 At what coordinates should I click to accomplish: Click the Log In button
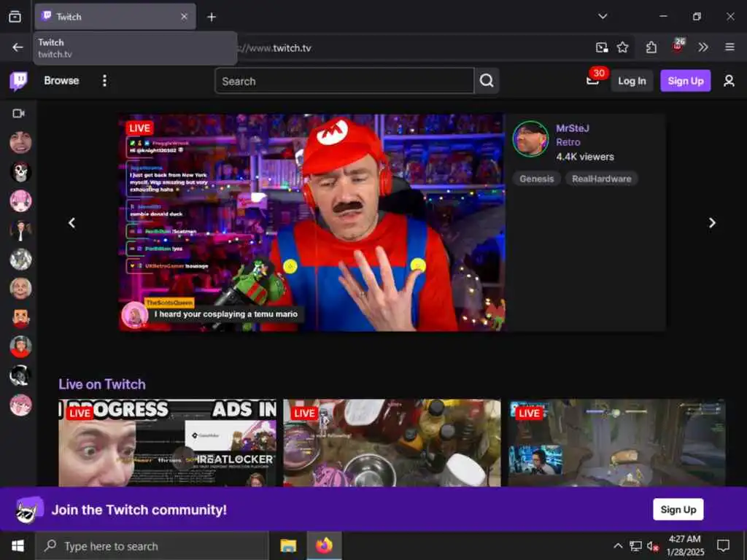click(632, 81)
